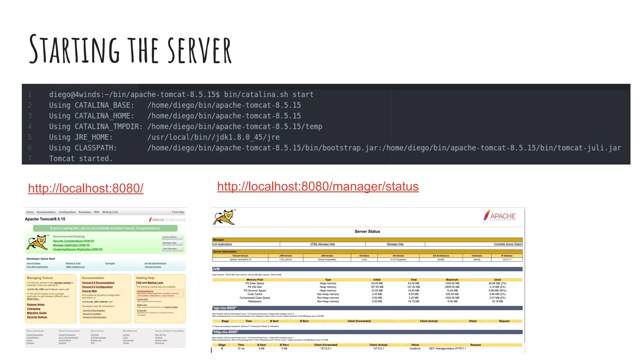The height and width of the screenshot is (362, 644).
Task: Open List Applications on Server Status page
Action: pyautogui.click(x=223, y=244)
